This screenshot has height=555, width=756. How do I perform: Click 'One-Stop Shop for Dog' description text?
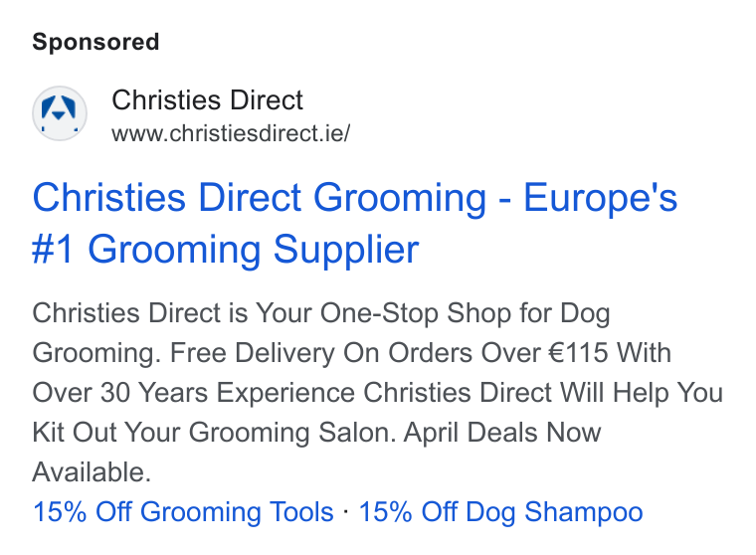point(465,313)
